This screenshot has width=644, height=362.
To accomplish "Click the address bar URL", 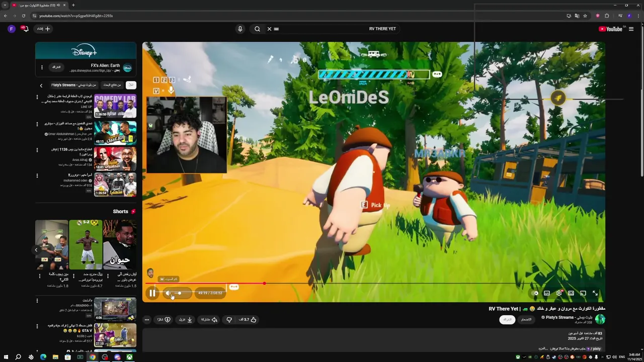I will 75,16.
